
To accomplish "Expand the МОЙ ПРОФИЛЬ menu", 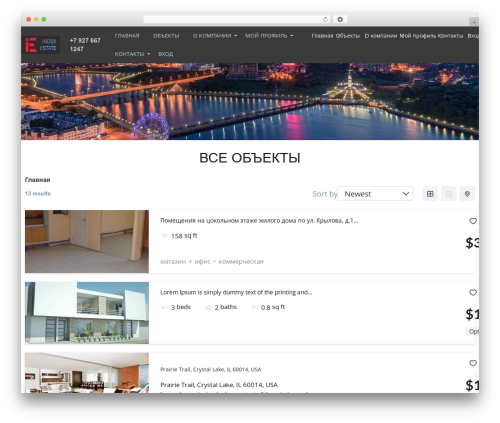I will click(269, 36).
